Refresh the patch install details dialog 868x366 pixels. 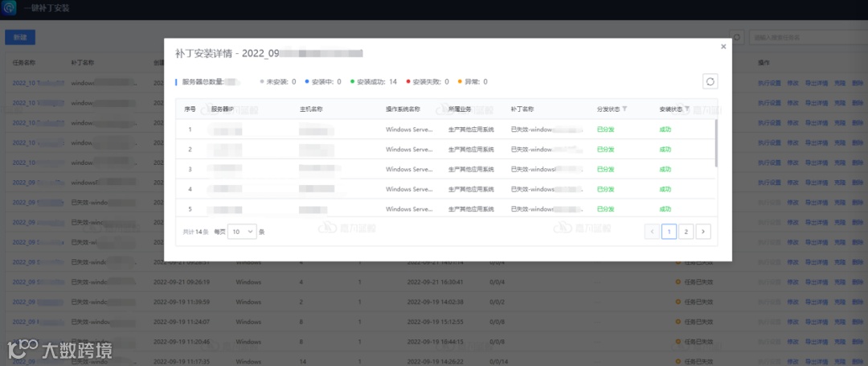pos(710,81)
